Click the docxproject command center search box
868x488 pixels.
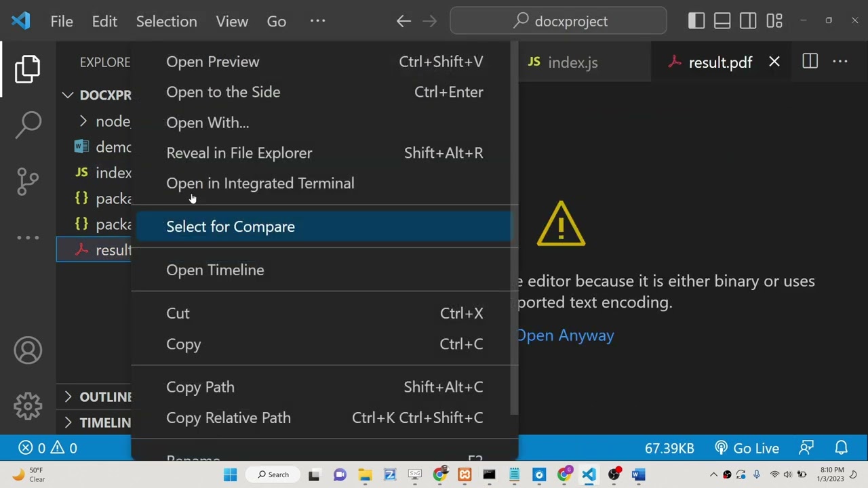(x=558, y=21)
